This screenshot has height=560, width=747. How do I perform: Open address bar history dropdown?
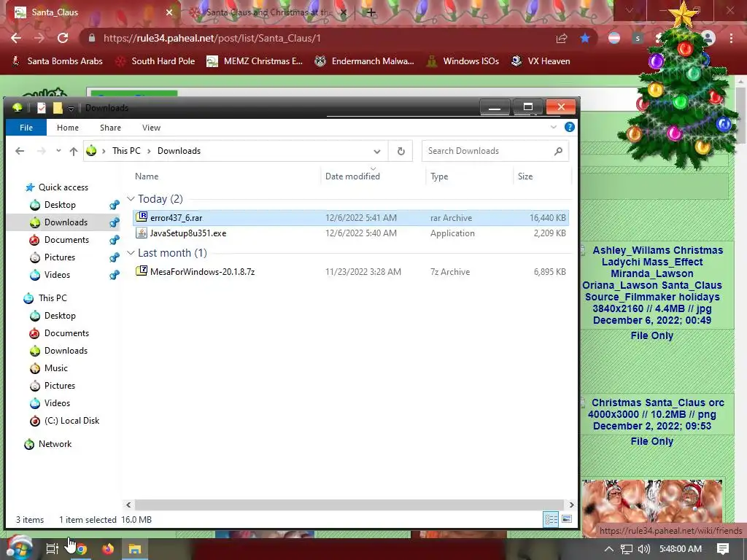[377, 152]
